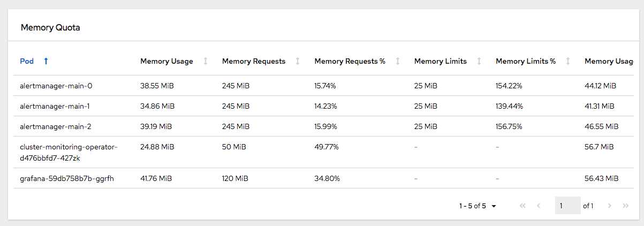Sort by Memory Usage column sort icon
The image size is (644, 226).
[x=206, y=61]
